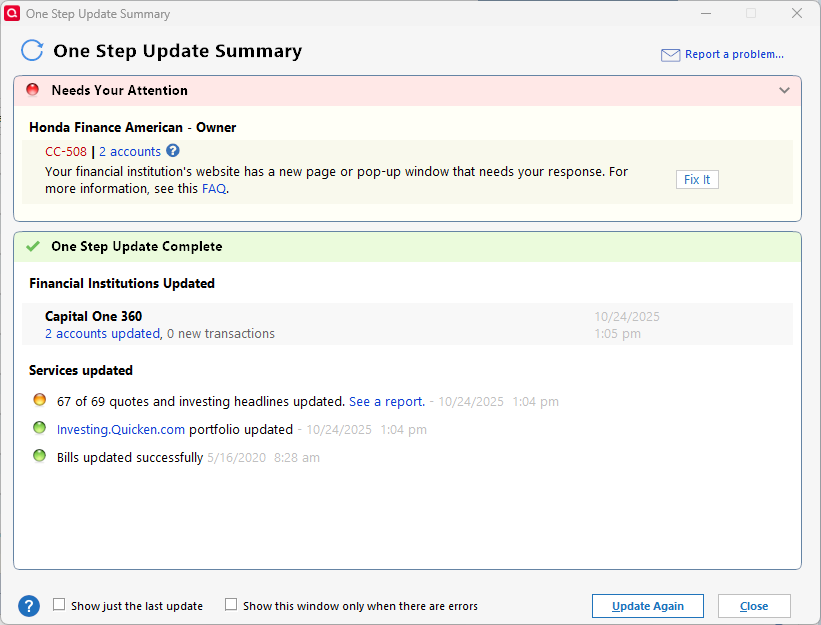
Task: Click the Needs Your Attention header text
Action: tap(119, 90)
